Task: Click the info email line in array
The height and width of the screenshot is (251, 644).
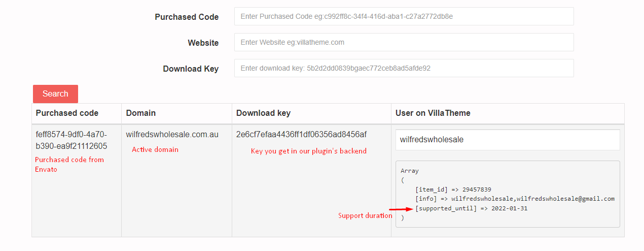Action: tap(515, 199)
